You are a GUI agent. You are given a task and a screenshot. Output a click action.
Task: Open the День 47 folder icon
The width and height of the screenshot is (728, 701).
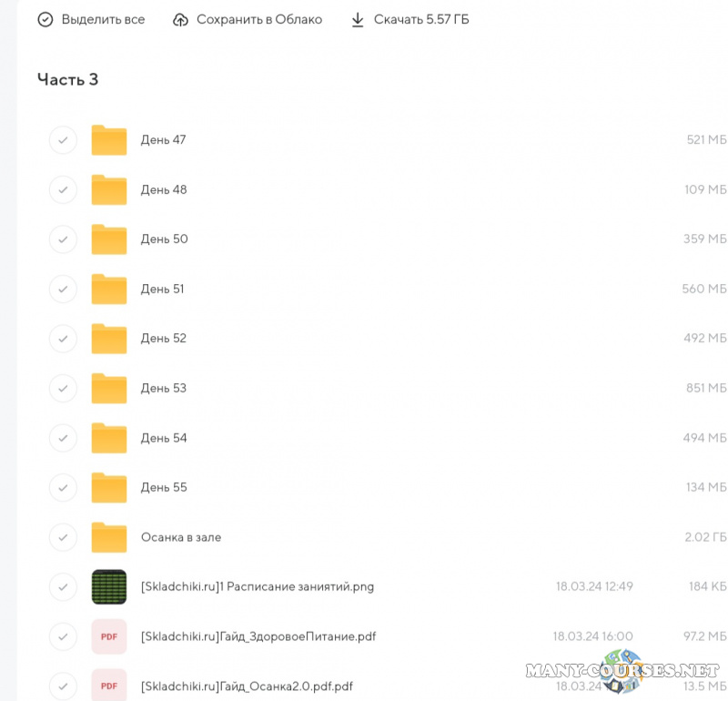point(108,140)
